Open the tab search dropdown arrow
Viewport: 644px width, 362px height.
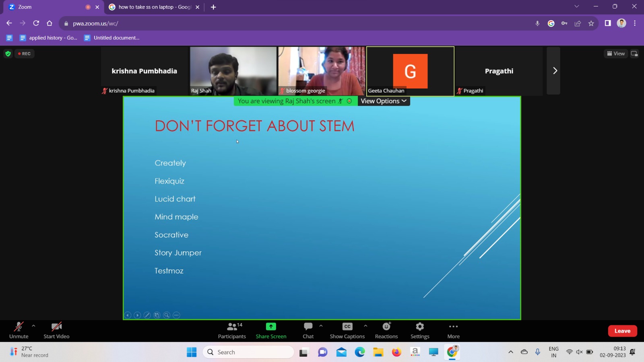(576, 6)
